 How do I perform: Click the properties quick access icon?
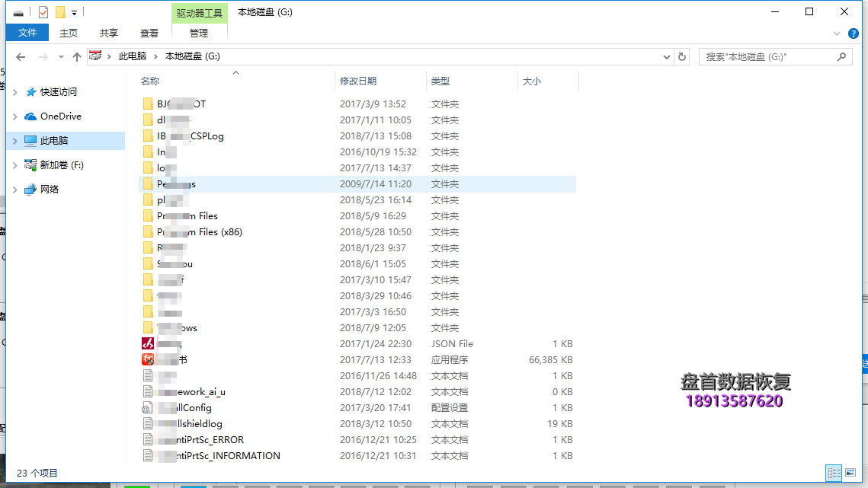pos(43,12)
